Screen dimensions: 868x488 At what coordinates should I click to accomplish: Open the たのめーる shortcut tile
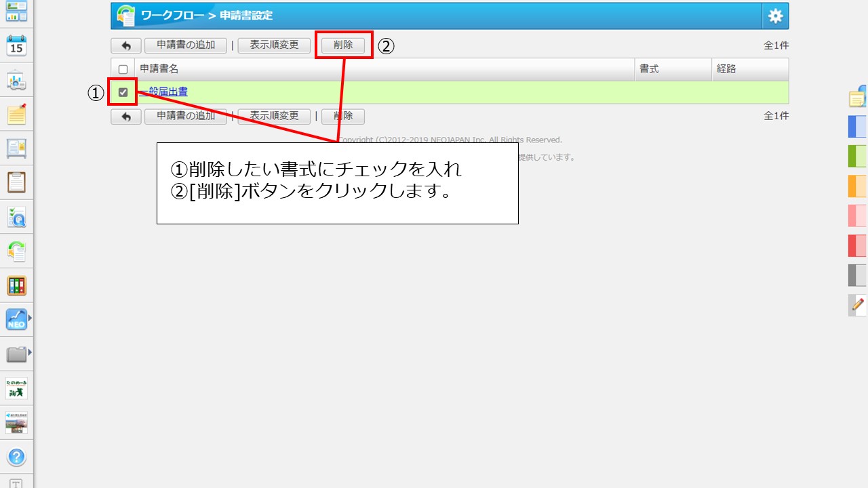pyautogui.click(x=16, y=388)
